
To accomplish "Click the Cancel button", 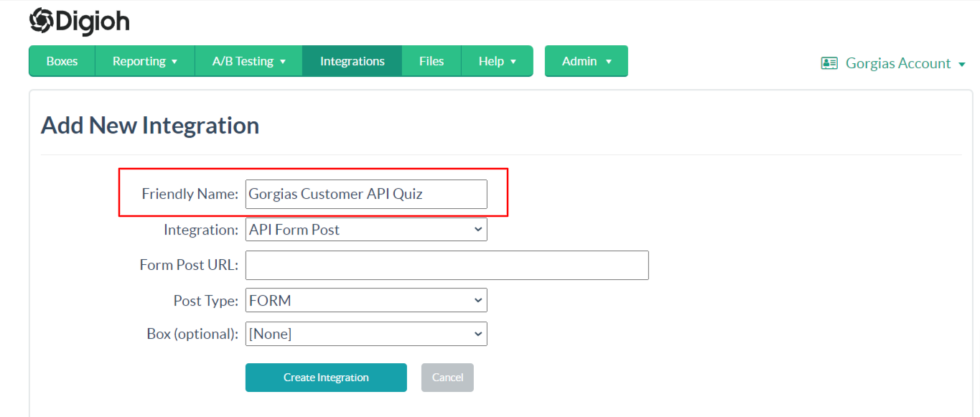I will pyautogui.click(x=447, y=378).
